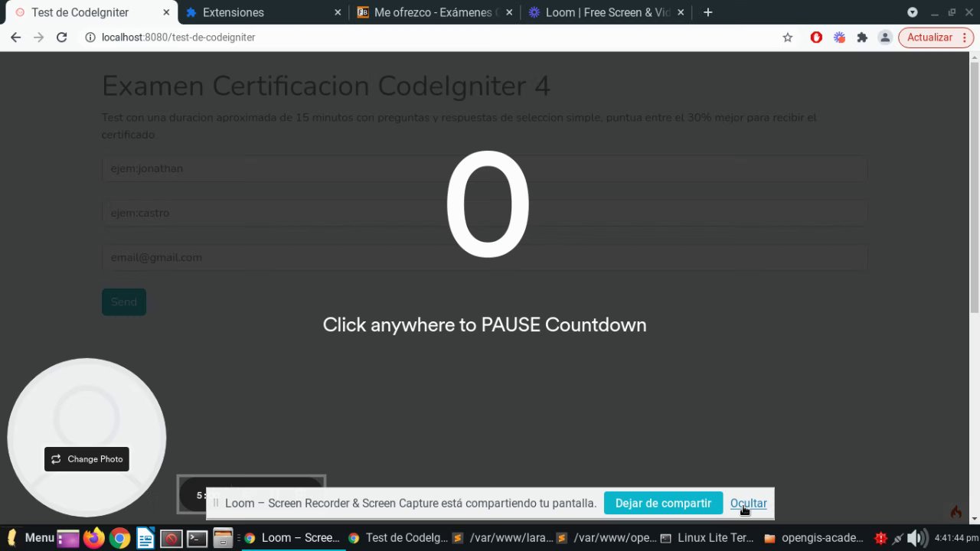Switch to Loom – Scree... taskbar window

tap(292, 538)
